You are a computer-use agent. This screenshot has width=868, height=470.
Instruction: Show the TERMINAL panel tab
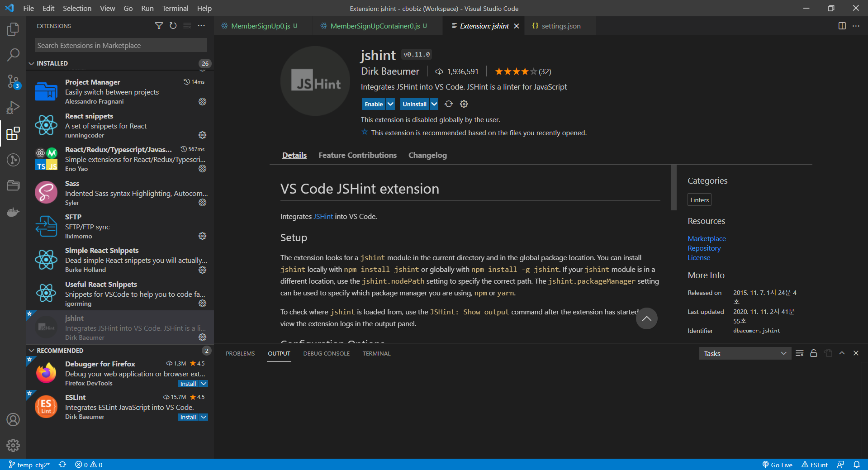pos(376,353)
